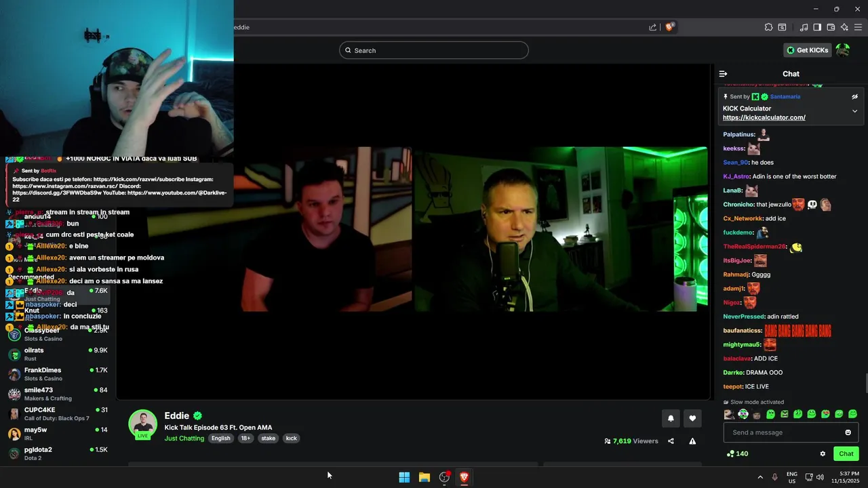Screen dimensions: 868x488
Task: Send message with green Chat button
Action: pyautogui.click(x=846, y=454)
